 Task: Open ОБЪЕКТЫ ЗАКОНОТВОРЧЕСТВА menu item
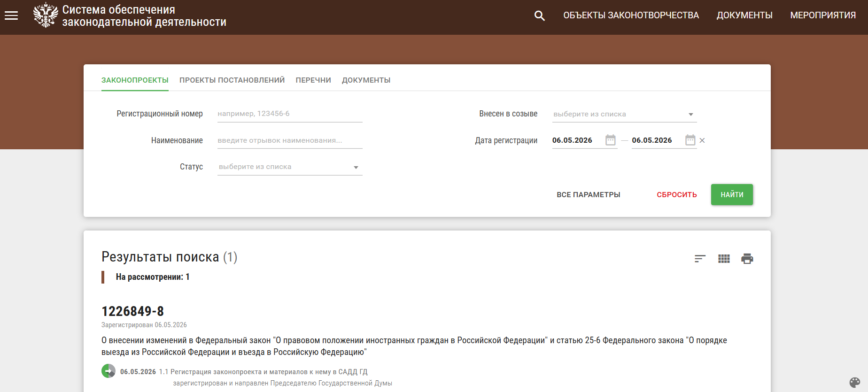pos(631,15)
